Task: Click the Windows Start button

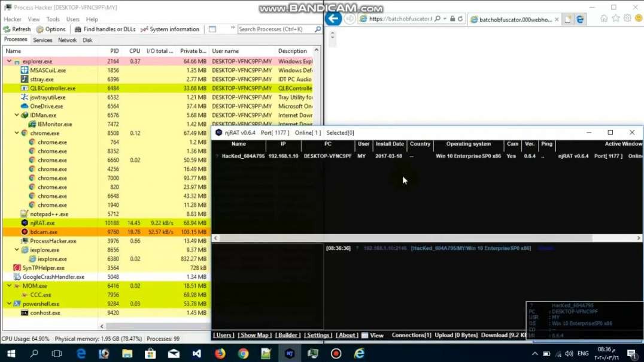Action: [x=11, y=354]
